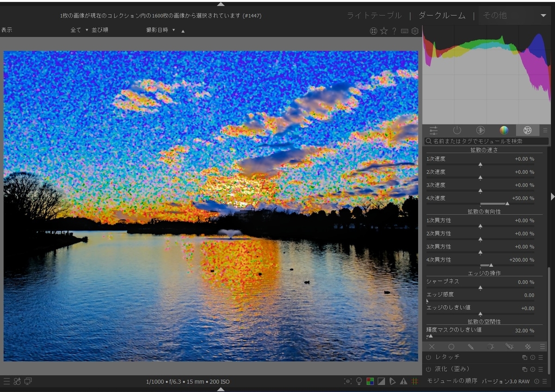The height and width of the screenshot is (392, 555).
Task: Open presets menu for 液化（歪み） module
Action: coord(541,369)
